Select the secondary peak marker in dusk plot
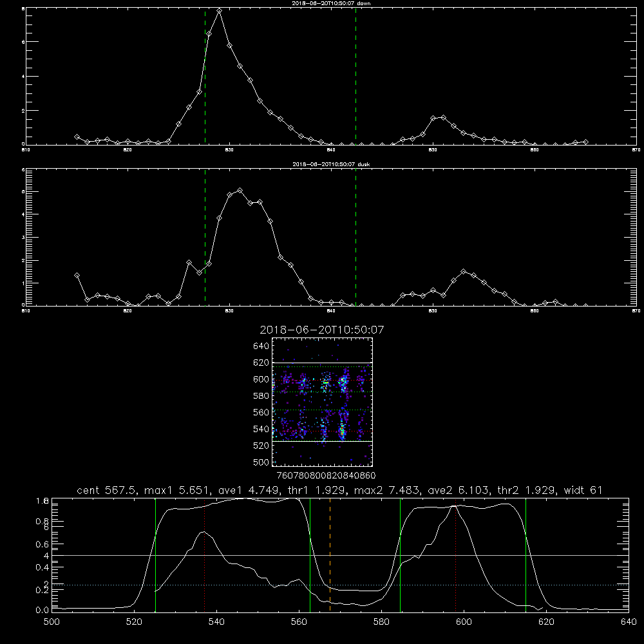 463,272
